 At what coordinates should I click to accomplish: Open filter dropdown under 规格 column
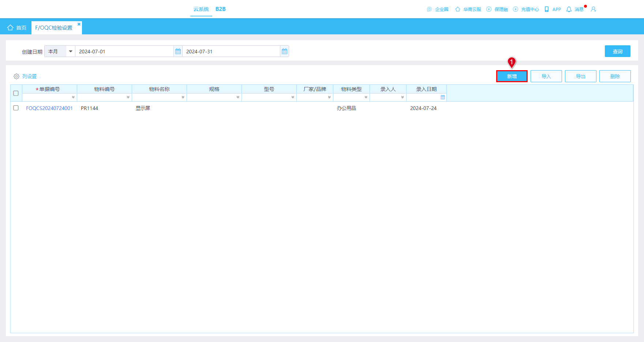point(238,97)
